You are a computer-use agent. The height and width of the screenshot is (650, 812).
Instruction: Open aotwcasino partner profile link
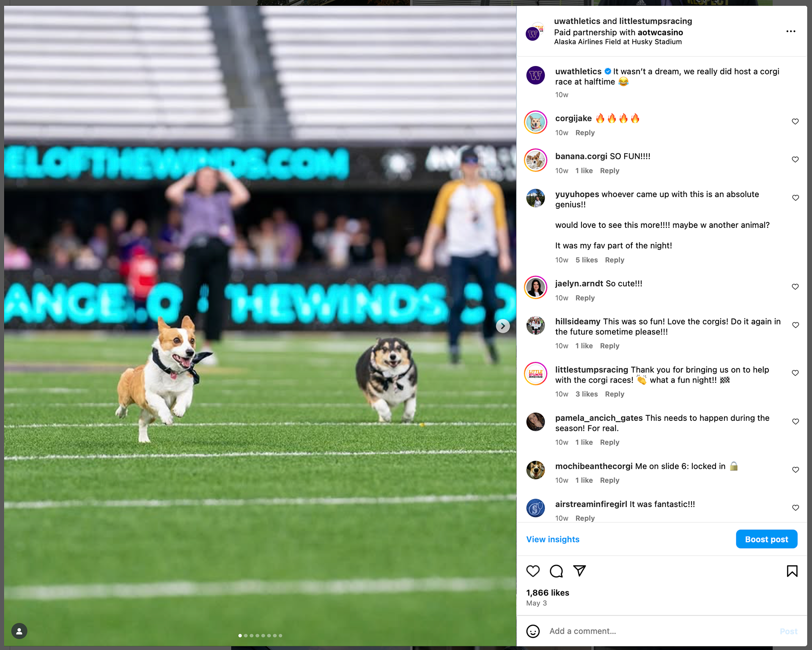point(660,32)
